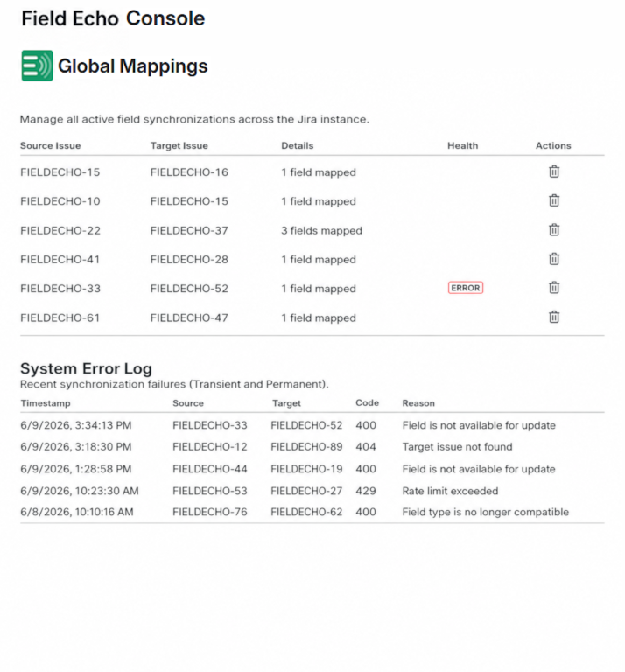Select target issue FIELDECHO-28
This screenshot has width=625, height=672.
[x=189, y=260]
